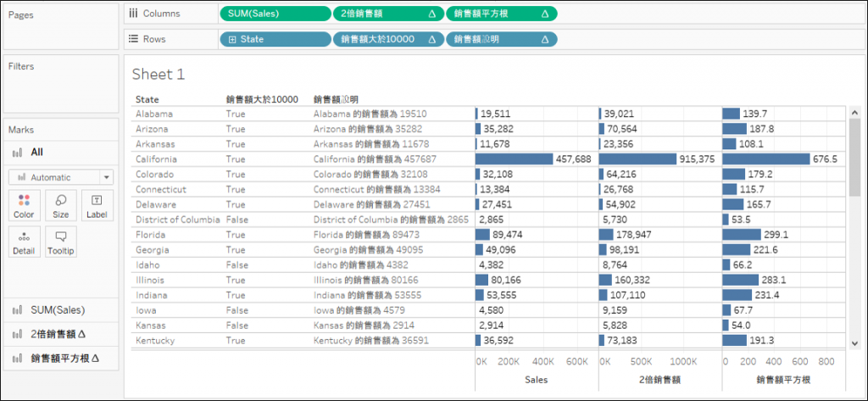Click the Detail marks card button

coord(24,242)
